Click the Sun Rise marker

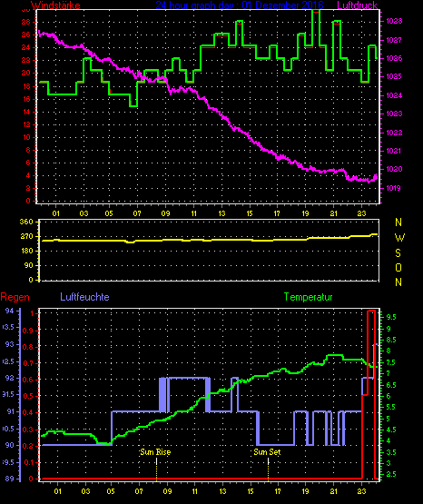point(155,452)
